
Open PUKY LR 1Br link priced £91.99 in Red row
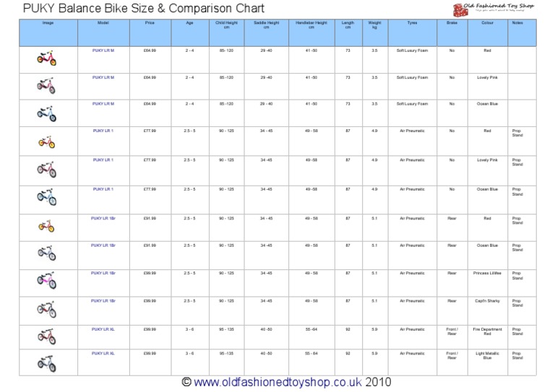point(103,219)
